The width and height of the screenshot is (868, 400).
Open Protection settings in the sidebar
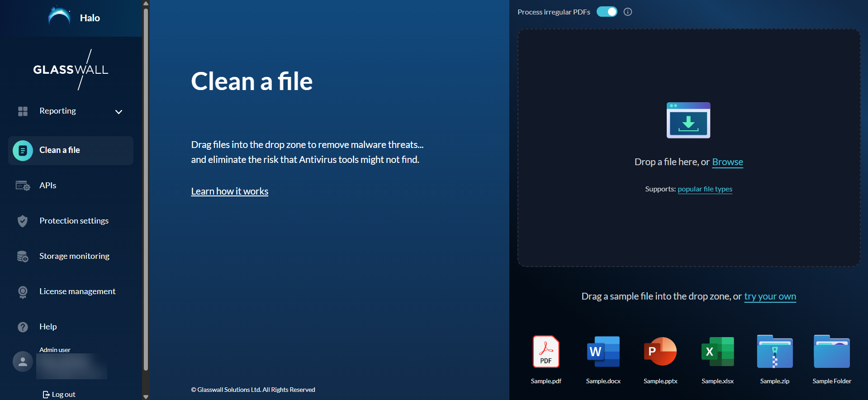tap(74, 221)
